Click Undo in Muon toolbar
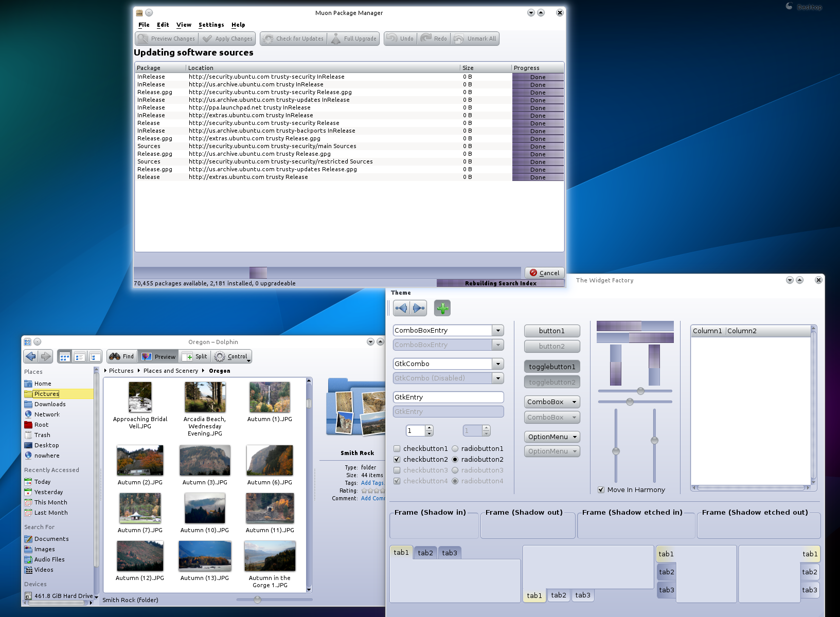 401,39
